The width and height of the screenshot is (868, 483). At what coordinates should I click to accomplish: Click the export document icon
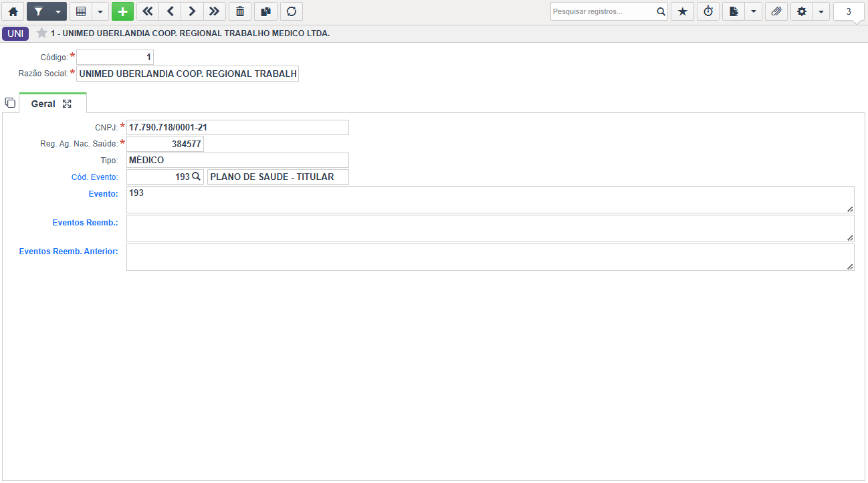click(x=734, y=11)
